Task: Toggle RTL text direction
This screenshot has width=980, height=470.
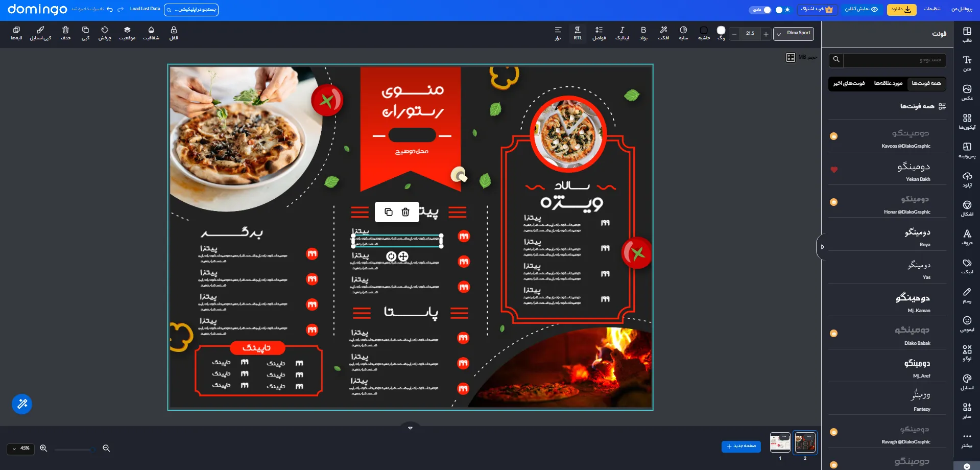Action: click(578, 33)
